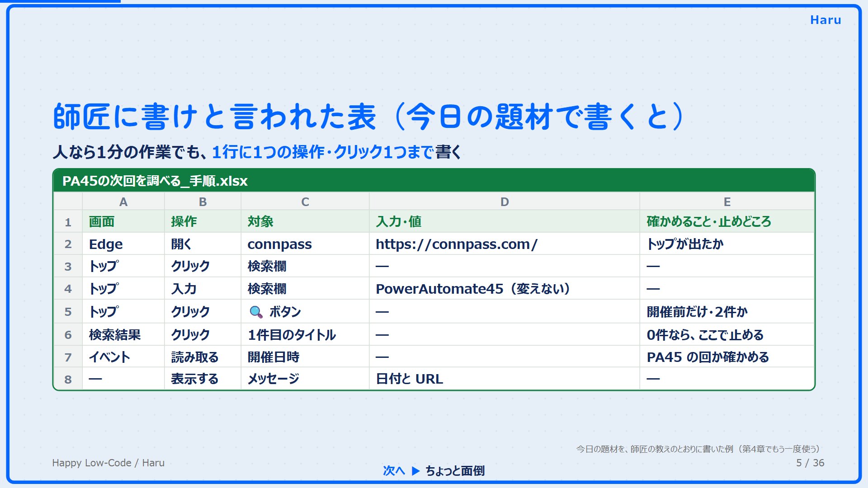Click the イベント cell in row 7

point(123,357)
